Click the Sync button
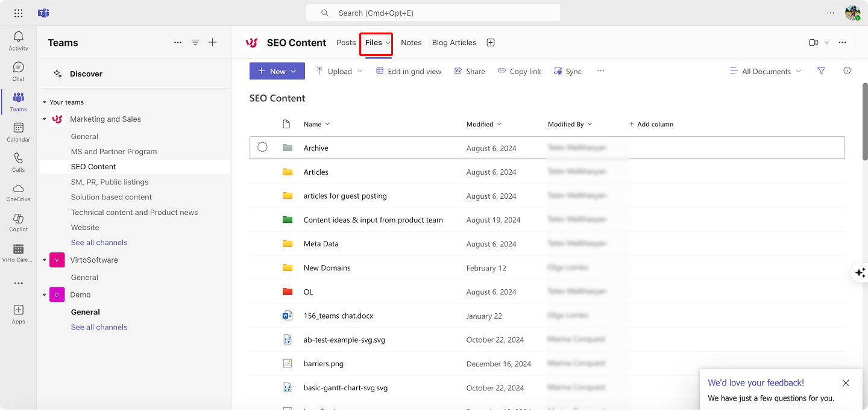 pos(568,71)
